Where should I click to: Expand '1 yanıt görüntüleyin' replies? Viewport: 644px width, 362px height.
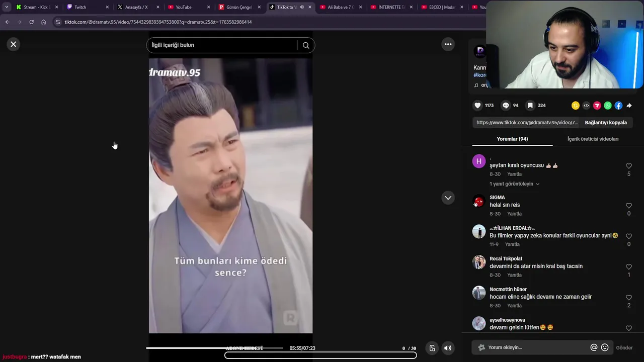point(514,184)
